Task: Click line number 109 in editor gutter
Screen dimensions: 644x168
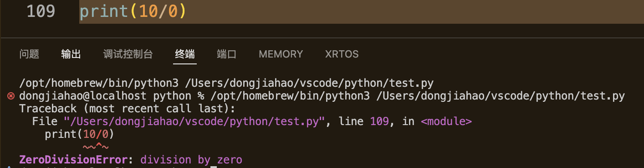Action: coord(41,11)
